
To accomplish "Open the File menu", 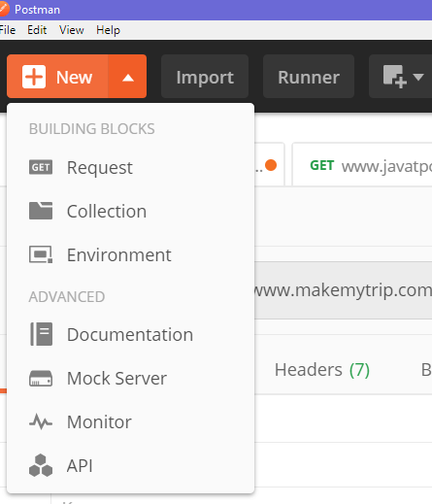I will tap(8, 30).
